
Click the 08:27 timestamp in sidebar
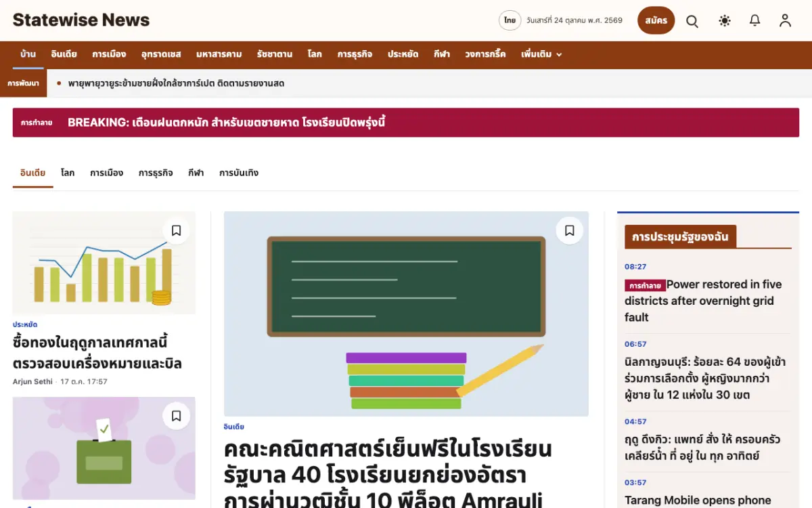[635, 267]
